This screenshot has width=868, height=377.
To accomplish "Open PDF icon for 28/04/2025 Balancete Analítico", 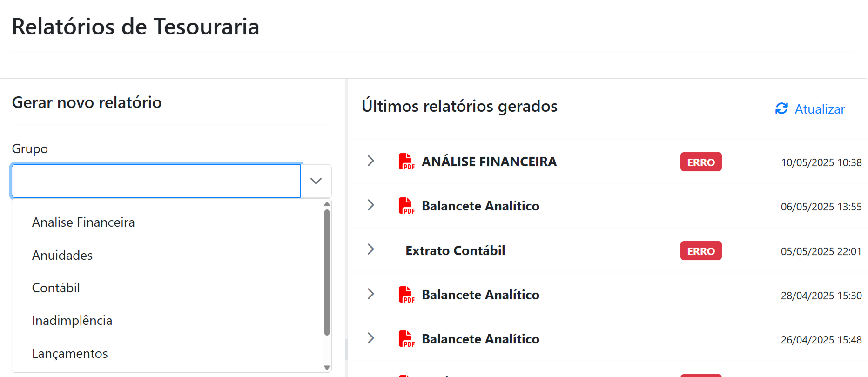I will [406, 295].
